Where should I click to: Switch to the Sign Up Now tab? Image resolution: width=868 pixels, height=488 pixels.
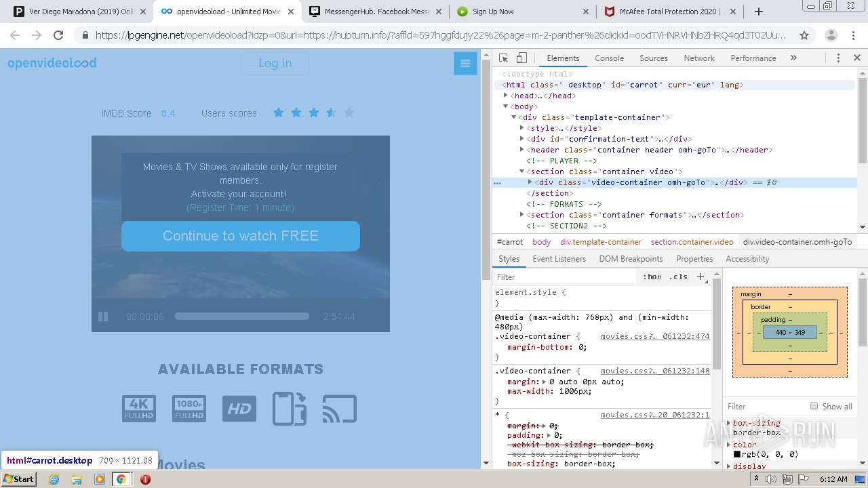pos(524,12)
